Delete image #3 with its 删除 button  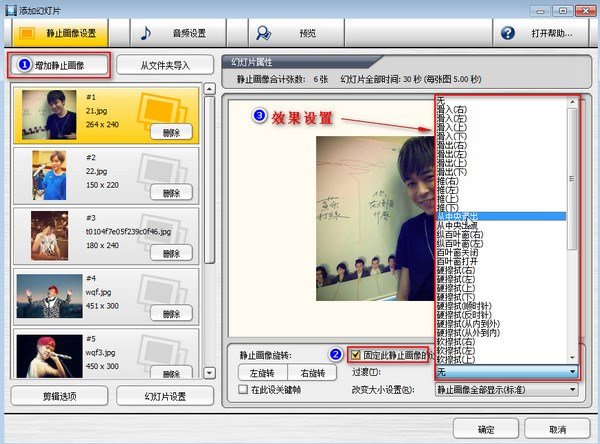[171, 253]
